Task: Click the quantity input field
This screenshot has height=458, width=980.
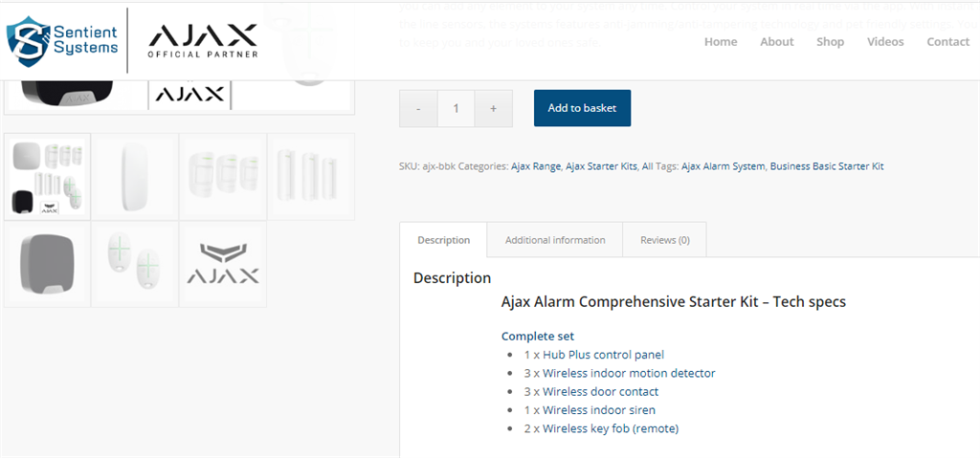Action: (x=456, y=109)
